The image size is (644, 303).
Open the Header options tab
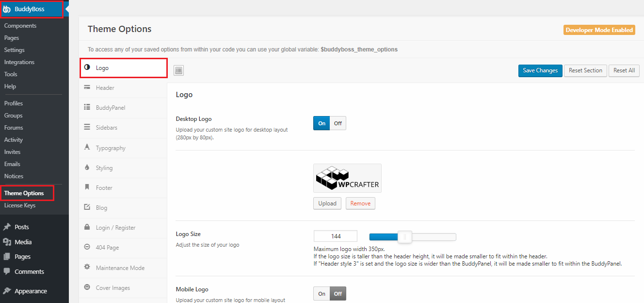[123, 88]
